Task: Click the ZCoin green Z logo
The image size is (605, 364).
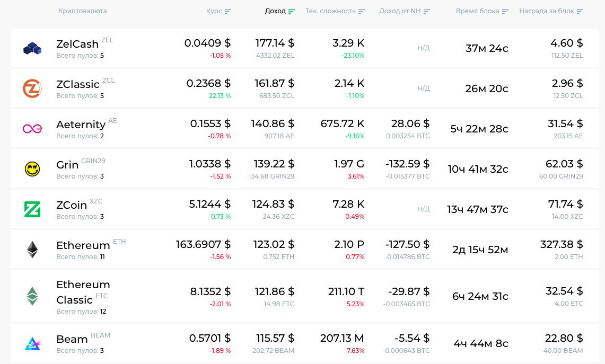Action: coord(32,209)
